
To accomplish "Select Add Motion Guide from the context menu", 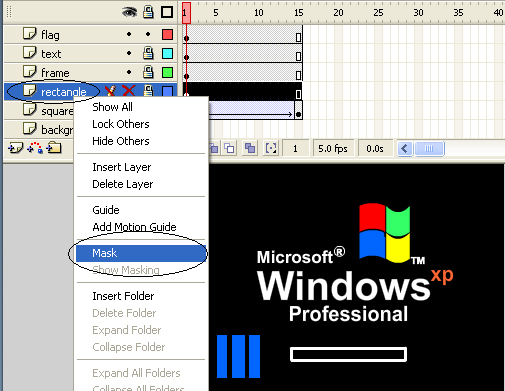I will coord(134,227).
